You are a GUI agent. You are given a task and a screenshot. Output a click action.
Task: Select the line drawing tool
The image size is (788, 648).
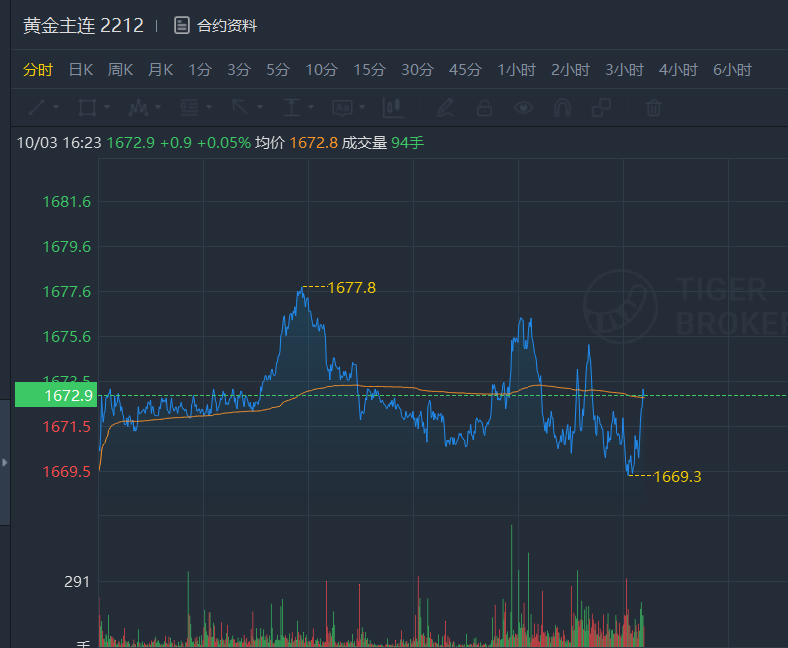coord(37,107)
